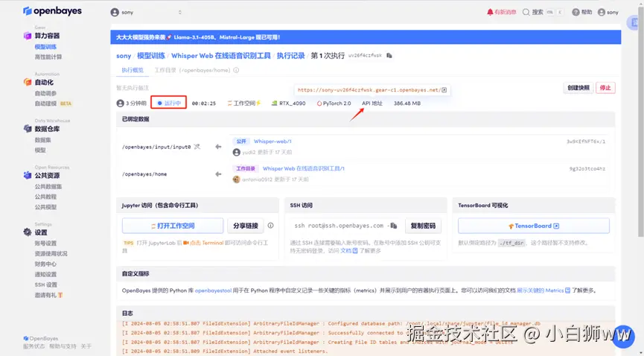
Task: Open the help question mark icon
Action: click(576, 13)
